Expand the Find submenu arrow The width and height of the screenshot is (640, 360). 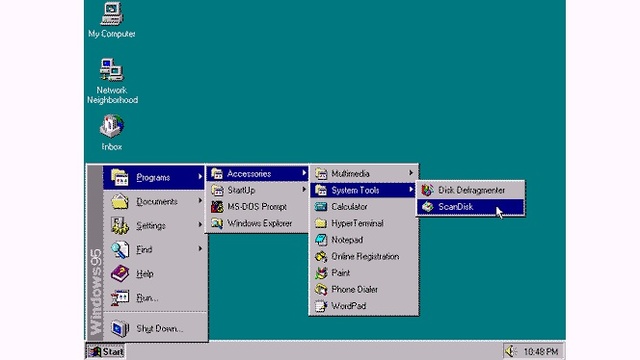click(x=200, y=249)
